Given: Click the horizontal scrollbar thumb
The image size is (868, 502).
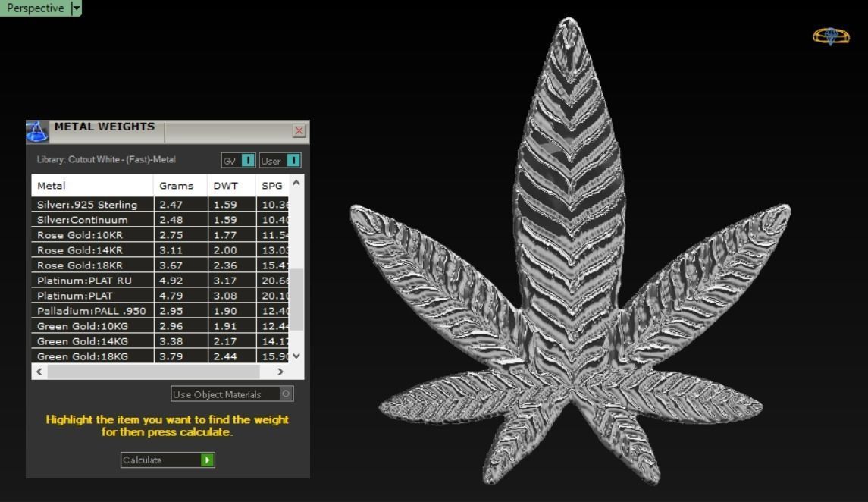Looking at the screenshot, I should [153, 372].
